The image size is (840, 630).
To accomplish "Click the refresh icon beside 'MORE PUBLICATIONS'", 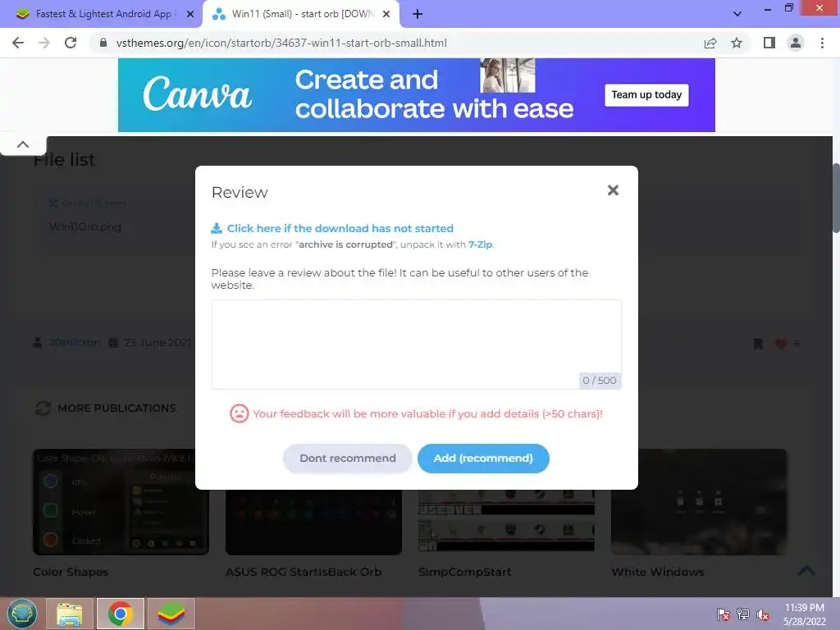I will click(x=43, y=409).
